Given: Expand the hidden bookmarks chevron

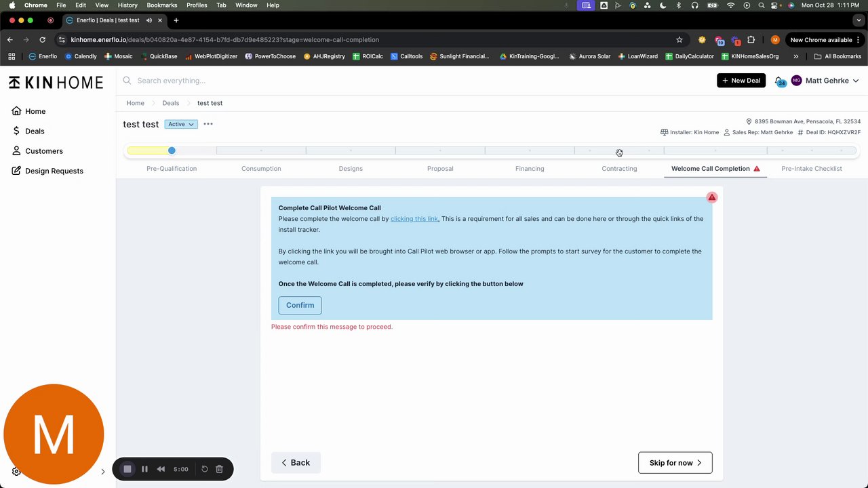Looking at the screenshot, I should click(x=795, y=56).
